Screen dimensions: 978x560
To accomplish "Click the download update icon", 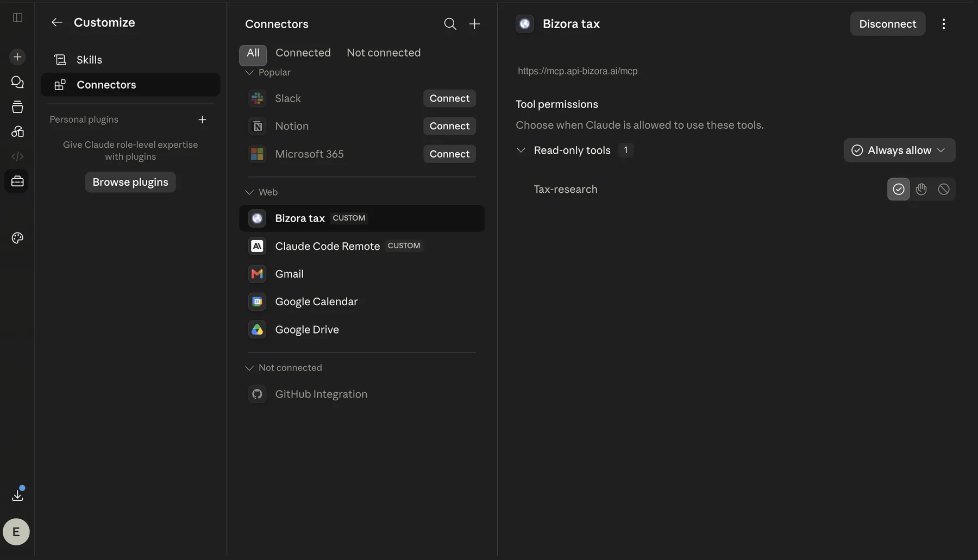I will pos(17,495).
